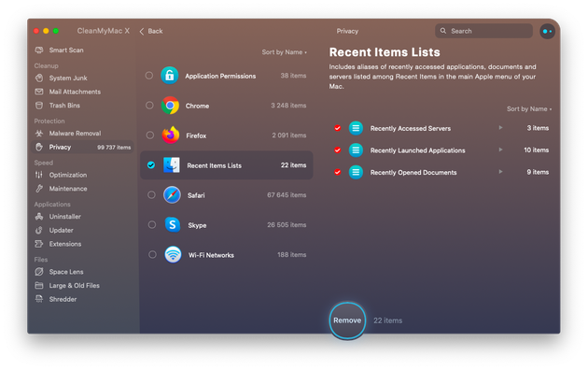This screenshot has height=370, width=588.
Task: Switch to the Maintenance module
Action: click(x=68, y=189)
